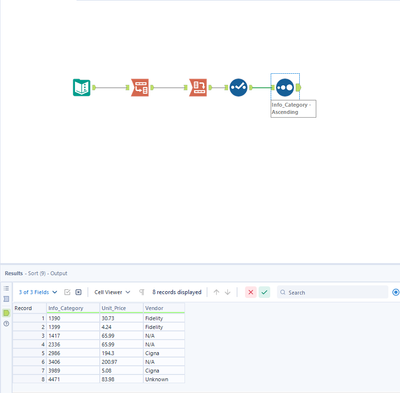Click the red X cancel button

[x=251, y=292]
